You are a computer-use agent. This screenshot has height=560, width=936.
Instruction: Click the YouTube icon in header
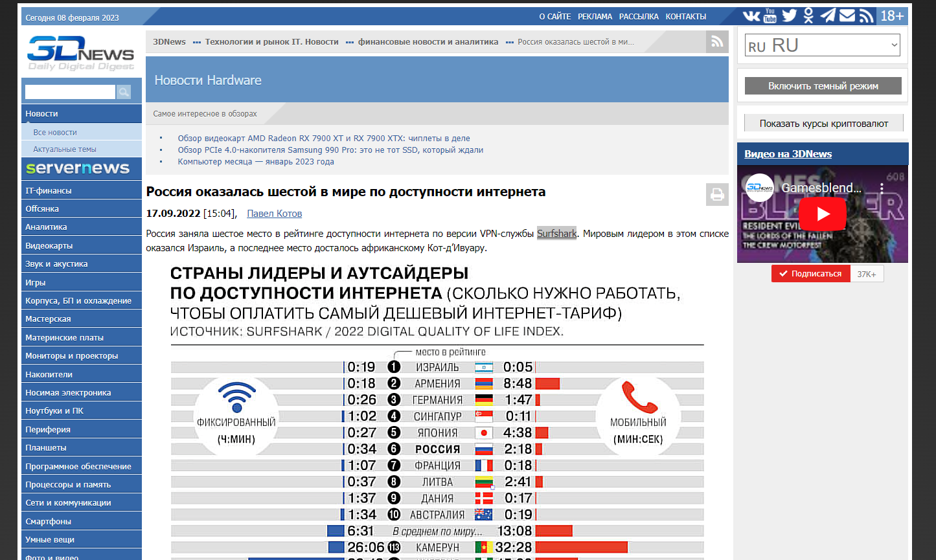click(770, 16)
